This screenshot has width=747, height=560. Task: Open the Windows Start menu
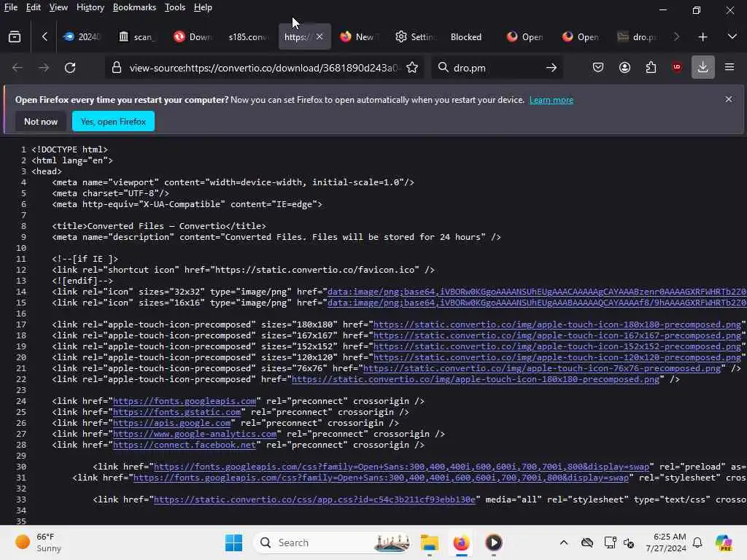click(233, 542)
